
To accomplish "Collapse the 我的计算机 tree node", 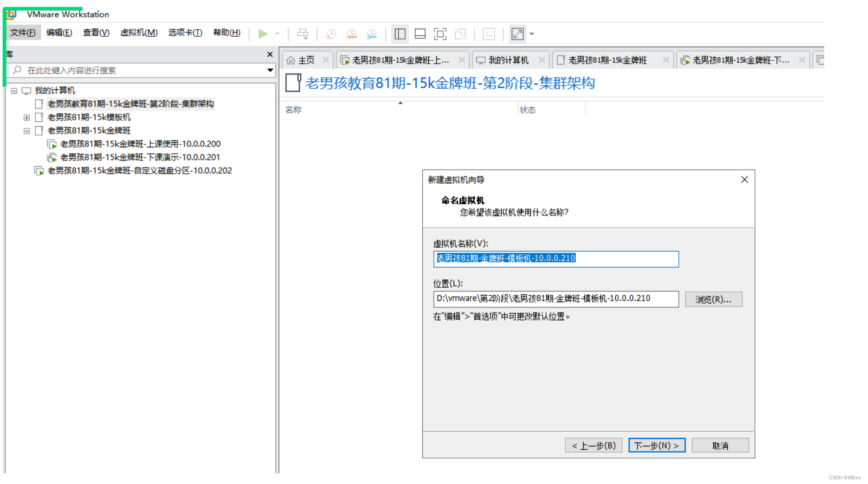I will pyautogui.click(x=14, y=91).
